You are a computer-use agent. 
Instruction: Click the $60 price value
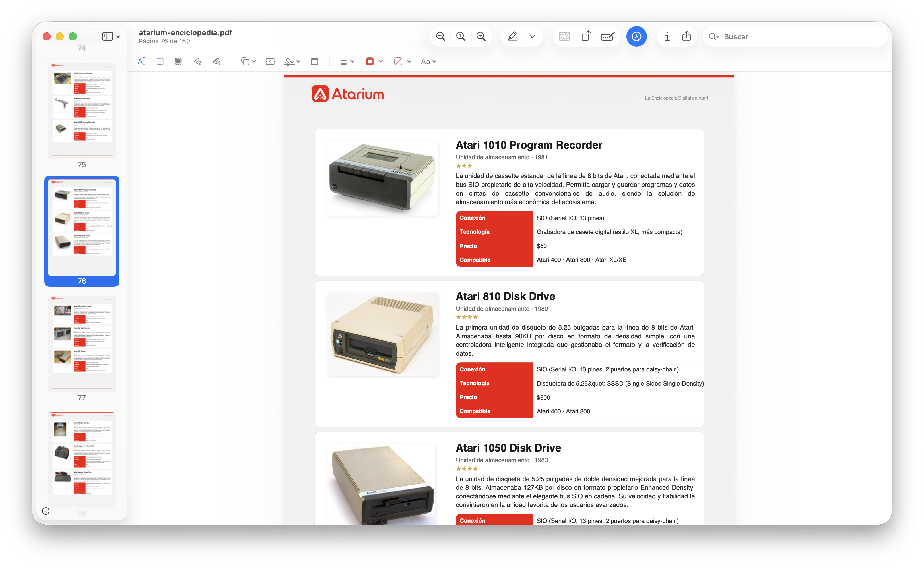[541, 246]
